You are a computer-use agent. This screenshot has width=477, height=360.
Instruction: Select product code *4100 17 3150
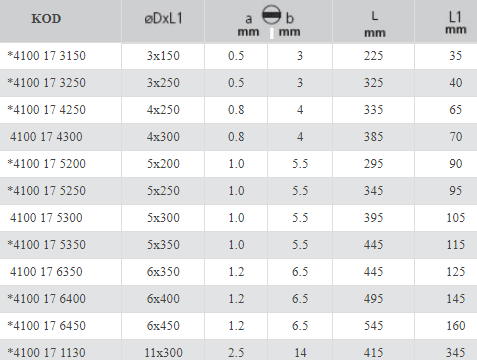tap(47, 56)
